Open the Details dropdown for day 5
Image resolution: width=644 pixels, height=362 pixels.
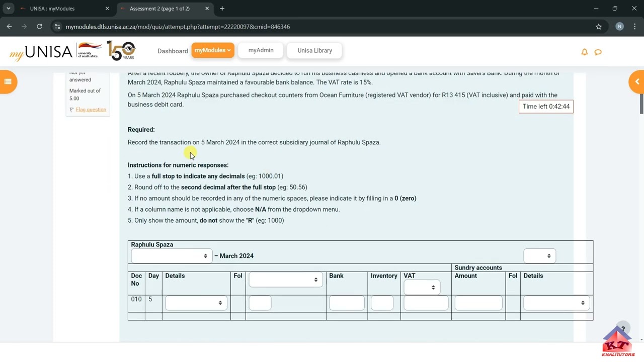pyautogui.click(x=196, y=303)
